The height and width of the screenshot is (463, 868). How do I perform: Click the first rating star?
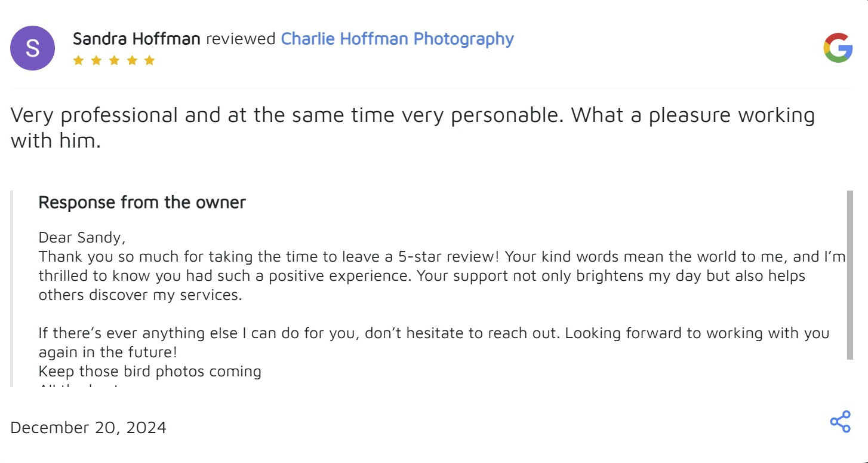[78, 60]
